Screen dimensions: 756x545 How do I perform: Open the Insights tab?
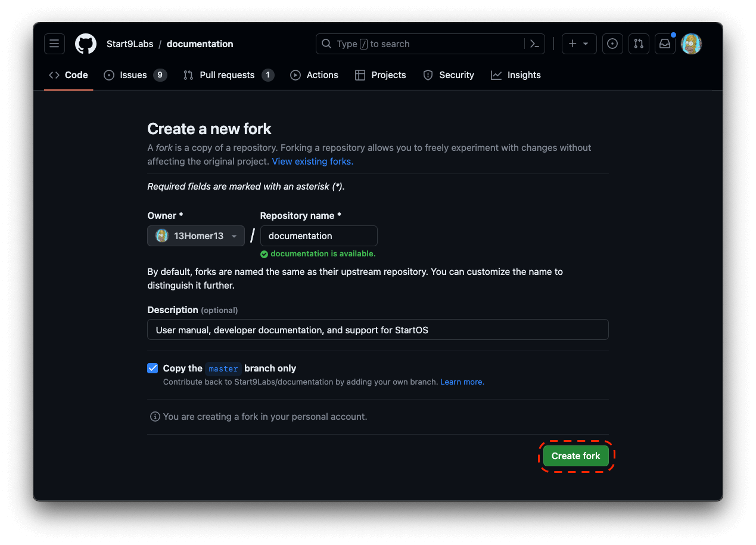(516, 75)
